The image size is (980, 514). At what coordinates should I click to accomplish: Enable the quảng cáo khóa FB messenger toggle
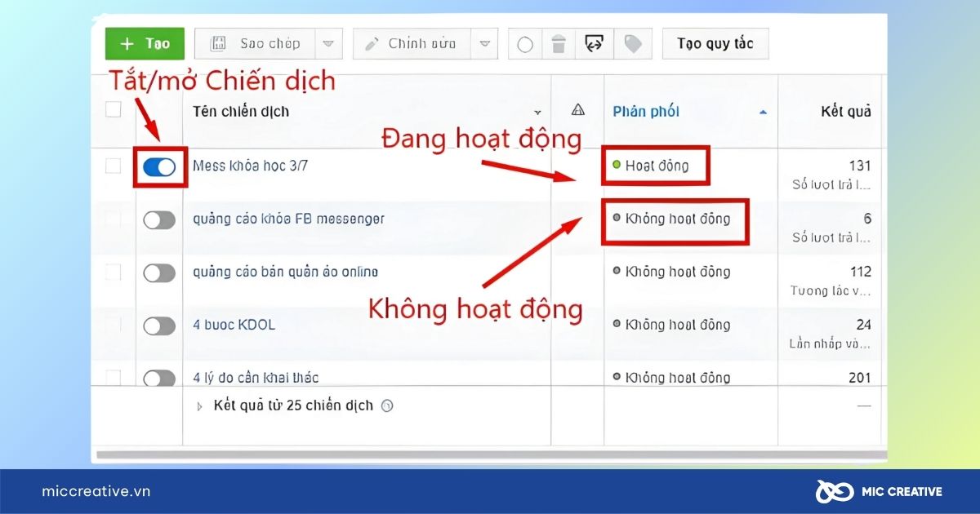(x=159, y=219)
